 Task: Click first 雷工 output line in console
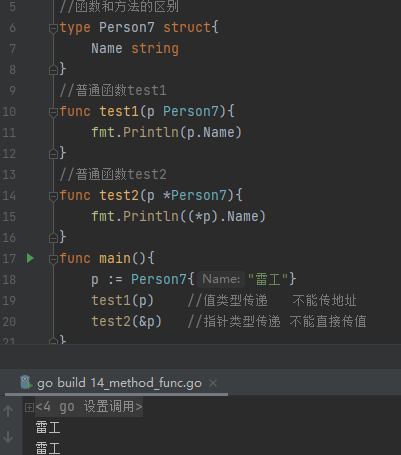click(48, 428)
